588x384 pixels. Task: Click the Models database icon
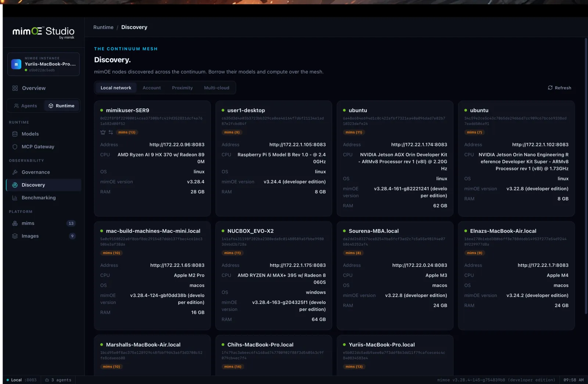pyautogui.click(x=15, y=134)
